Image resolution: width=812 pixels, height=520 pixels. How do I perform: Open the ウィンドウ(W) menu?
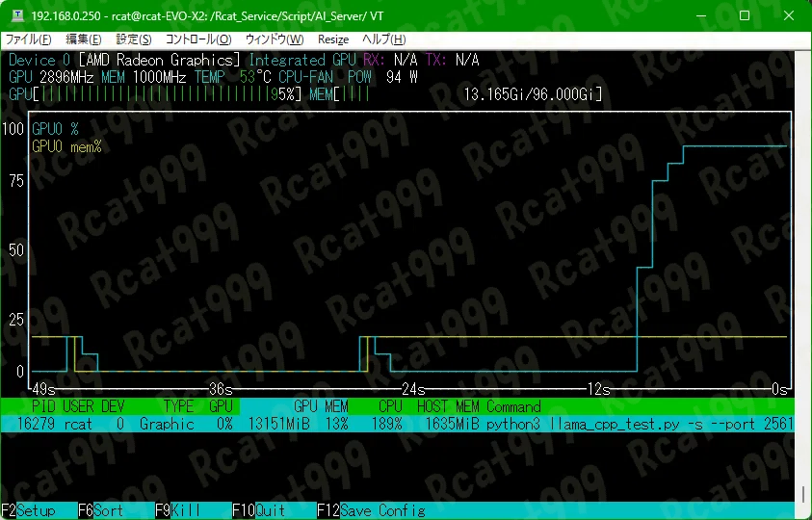tap(275, 39)
